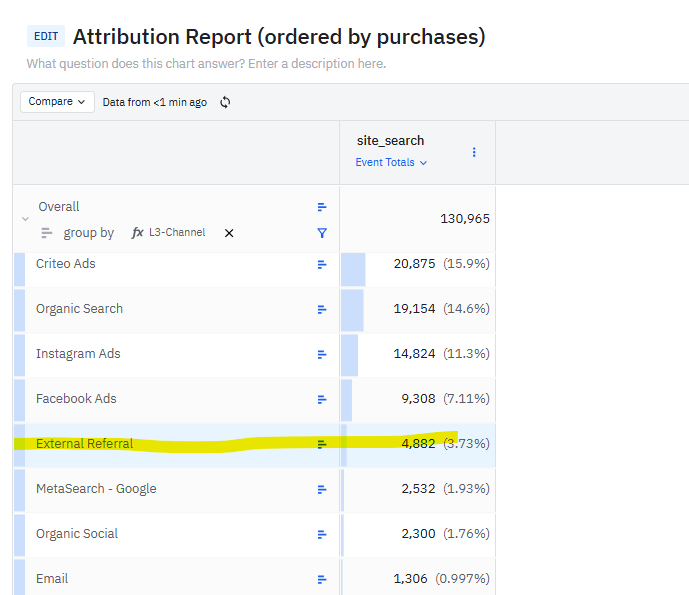Click the breakdown icon on Organic Social row
Screen dimensions: 689x595
coord(322,534)
